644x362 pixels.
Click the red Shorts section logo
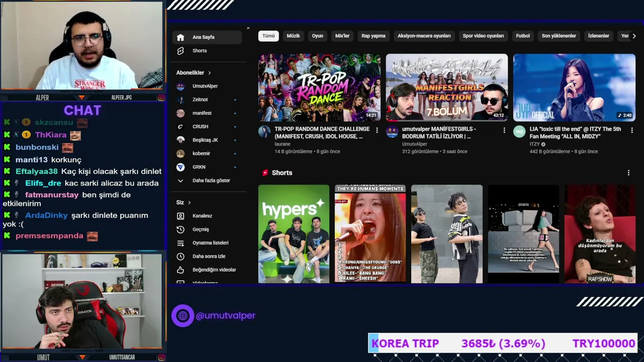(x=265, y=173)
